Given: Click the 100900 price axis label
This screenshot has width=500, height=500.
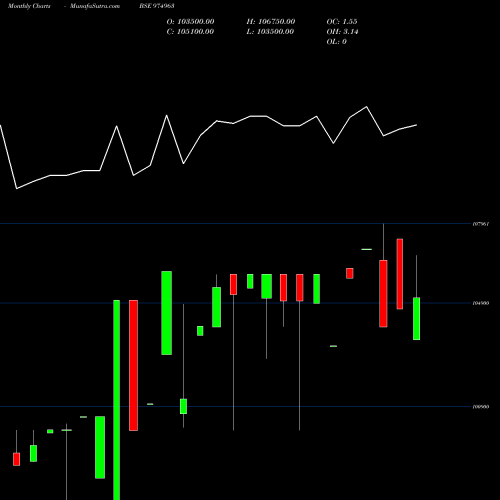Looking at the screenshot, I should point(481,407).
